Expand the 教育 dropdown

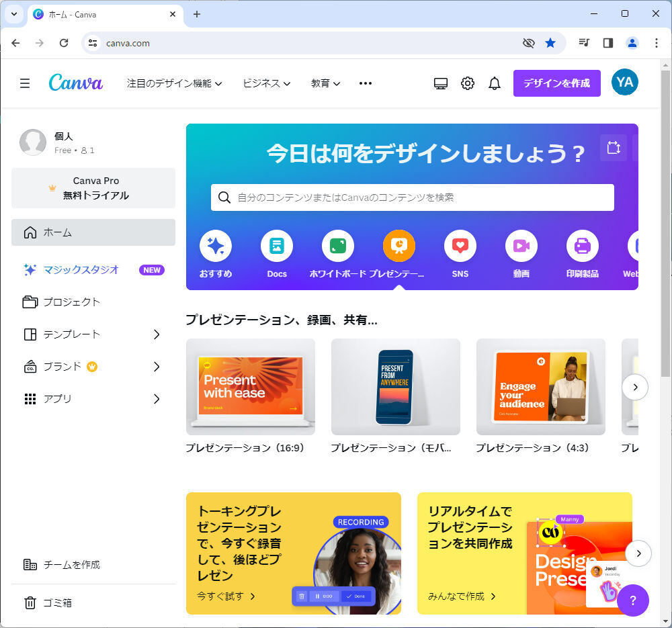326,83
